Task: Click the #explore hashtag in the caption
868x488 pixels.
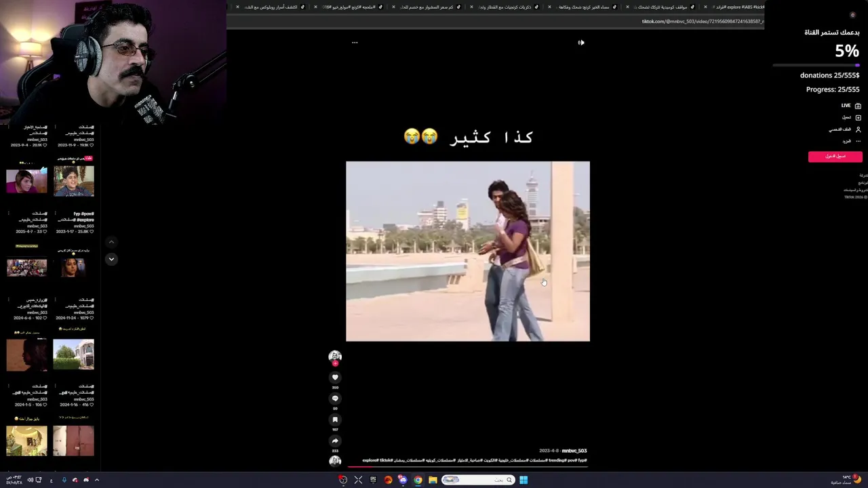Action: pyautogui.click(x=370, y=460)
